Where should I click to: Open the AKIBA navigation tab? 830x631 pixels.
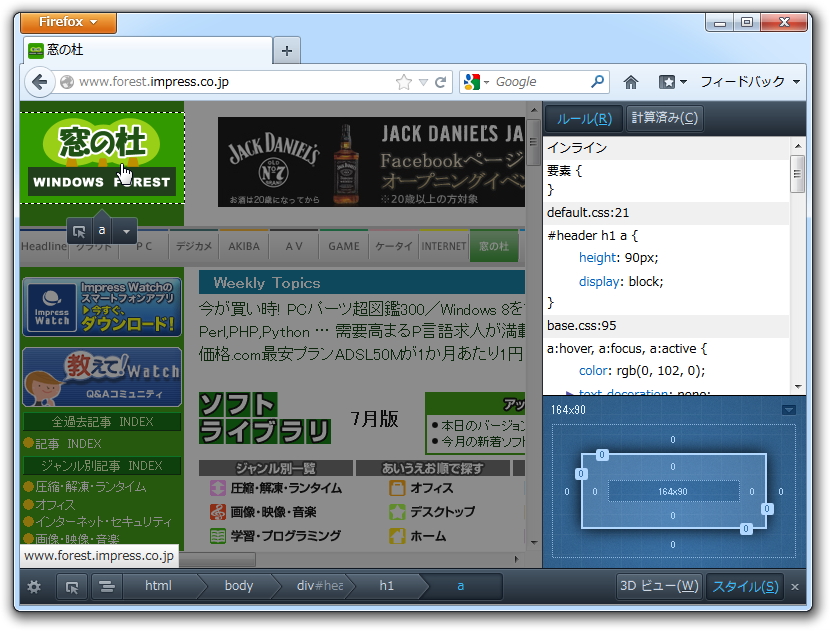coord(243,246)
